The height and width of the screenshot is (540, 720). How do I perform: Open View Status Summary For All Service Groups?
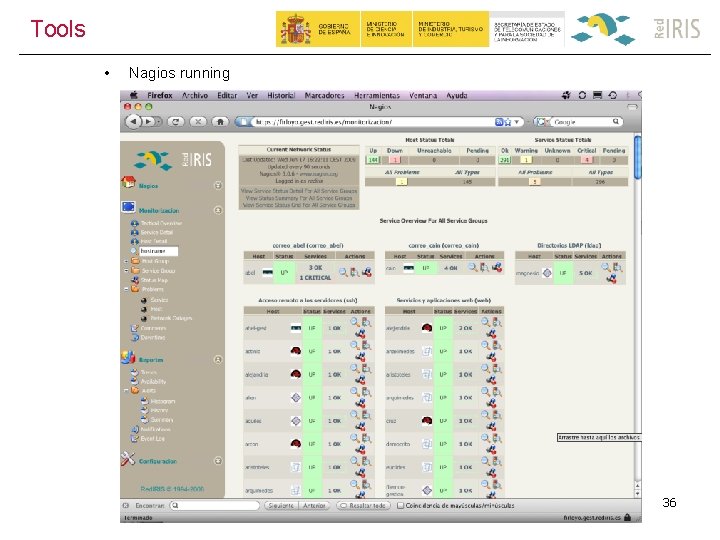(298, 198)
